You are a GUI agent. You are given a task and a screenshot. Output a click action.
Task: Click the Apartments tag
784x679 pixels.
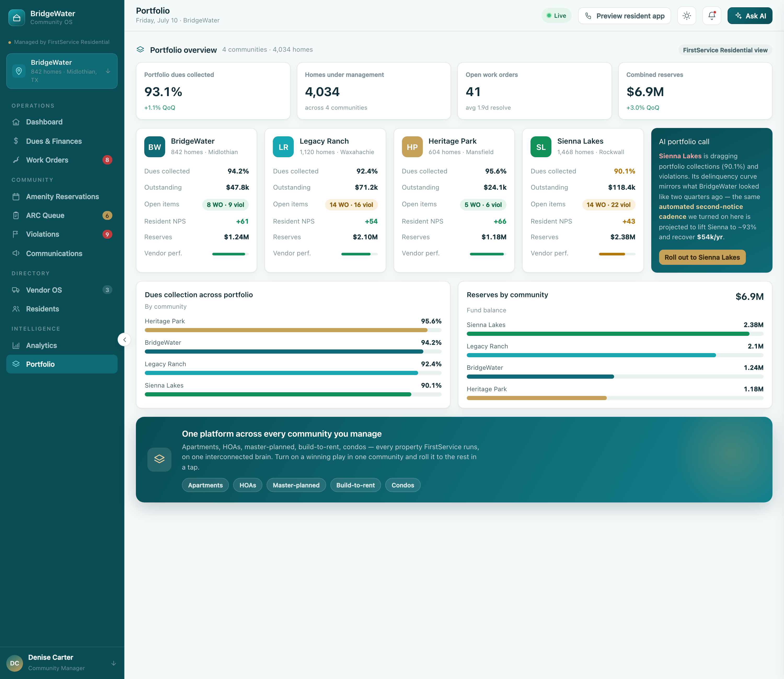[205, 485]
